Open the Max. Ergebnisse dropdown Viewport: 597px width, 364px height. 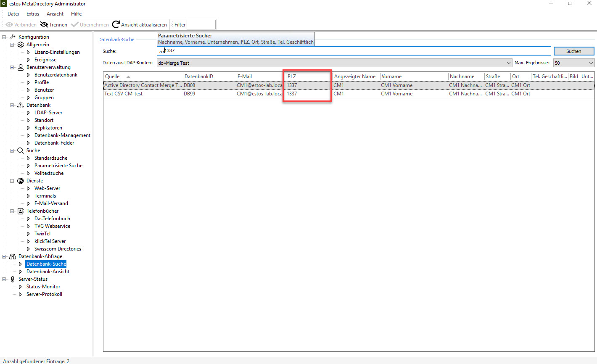[x=591, y=63]
